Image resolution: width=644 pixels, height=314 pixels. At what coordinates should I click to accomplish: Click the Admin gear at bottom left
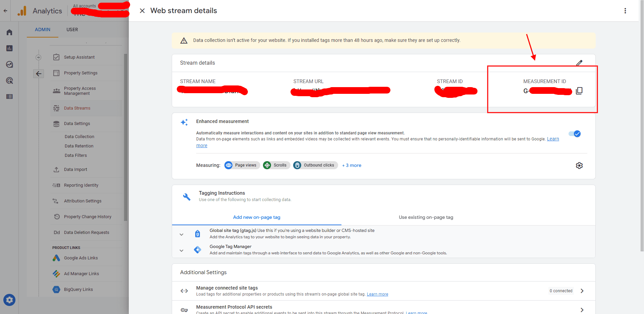tap(9, 300)
